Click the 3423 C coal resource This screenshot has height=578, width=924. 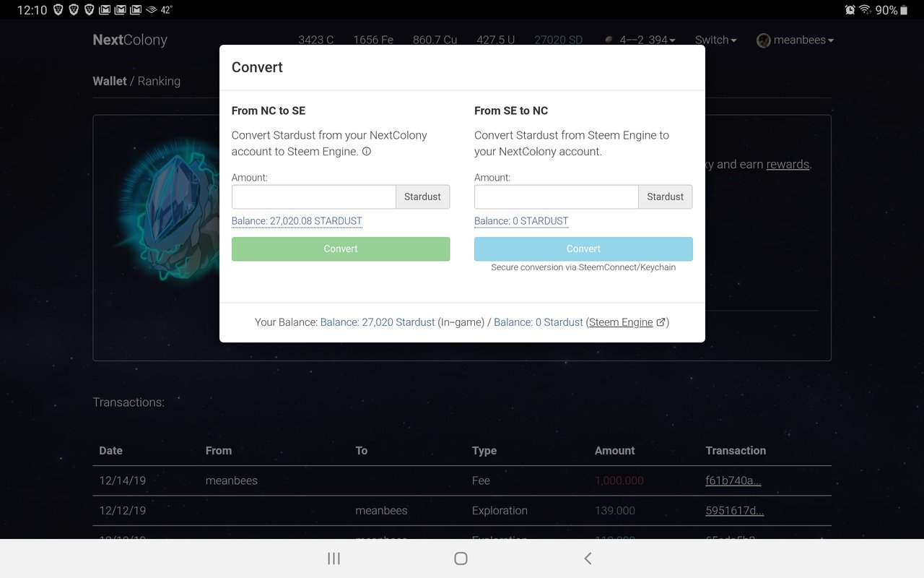[x=315, y=40]
